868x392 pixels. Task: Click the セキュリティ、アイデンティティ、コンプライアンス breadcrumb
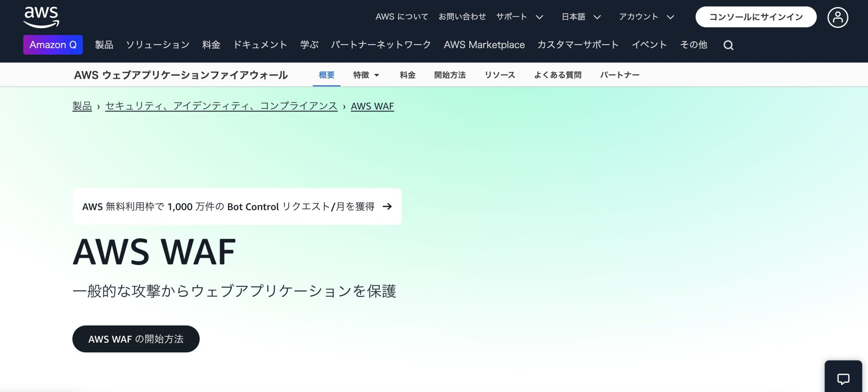tap(221, 106)
